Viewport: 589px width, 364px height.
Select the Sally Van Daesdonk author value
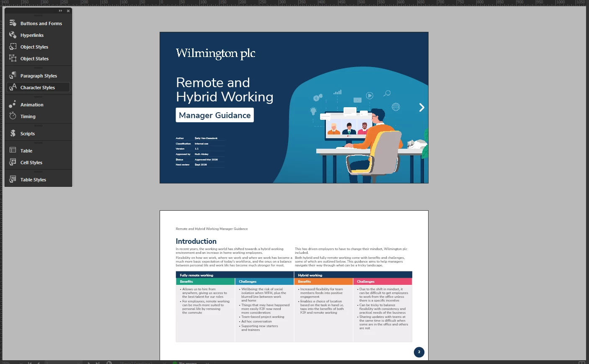tap(206, 138)
